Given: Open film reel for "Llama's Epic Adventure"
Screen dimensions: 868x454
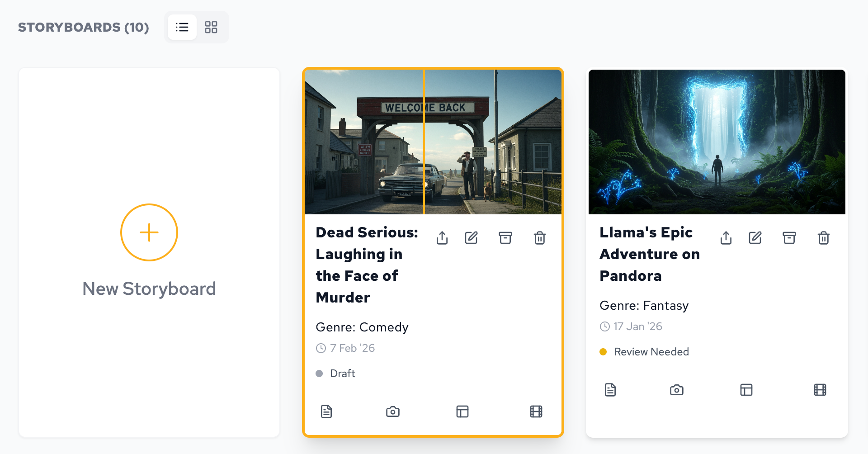Looking at the screenshot, I should tap(820, 389).
